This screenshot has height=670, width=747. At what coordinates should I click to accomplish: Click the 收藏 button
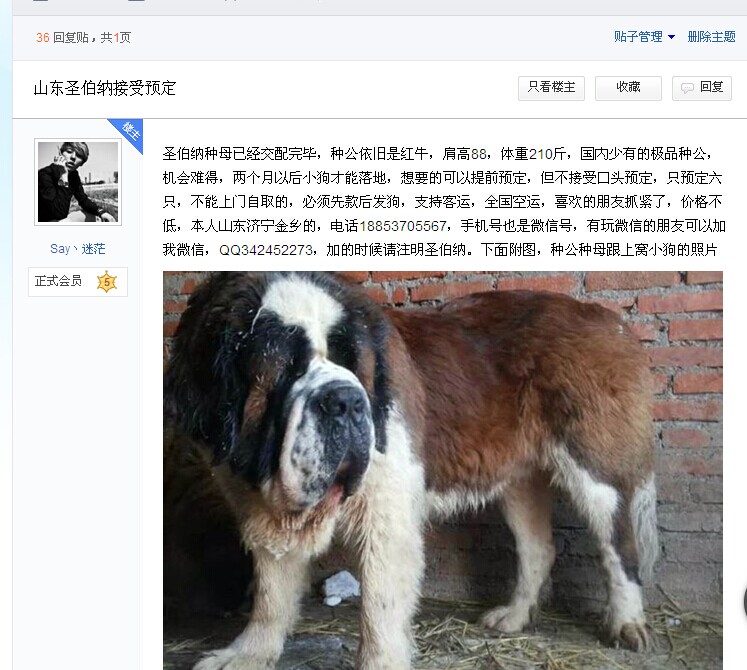pos(628,88)
